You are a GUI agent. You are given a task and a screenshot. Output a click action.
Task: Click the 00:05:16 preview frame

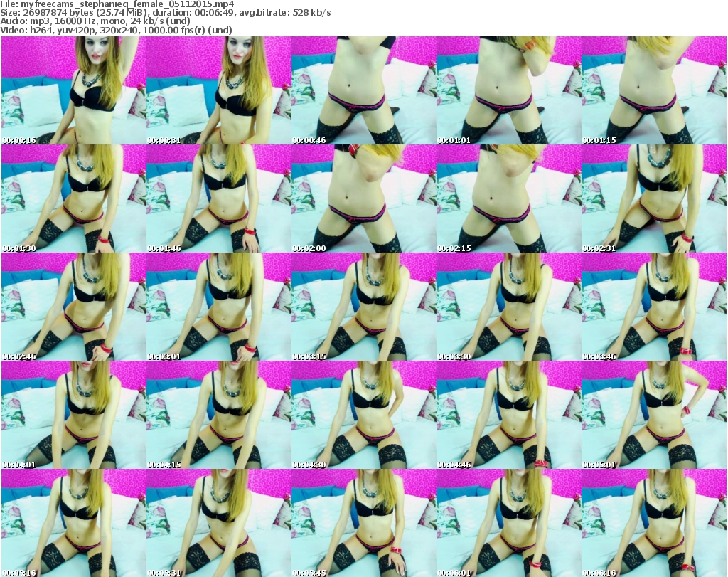(73, 523)
